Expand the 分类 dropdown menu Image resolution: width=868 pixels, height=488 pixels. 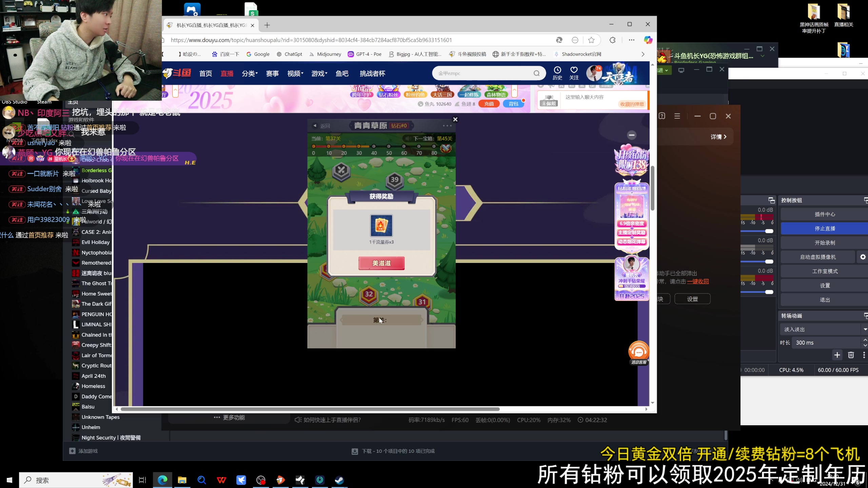[250, 74]
